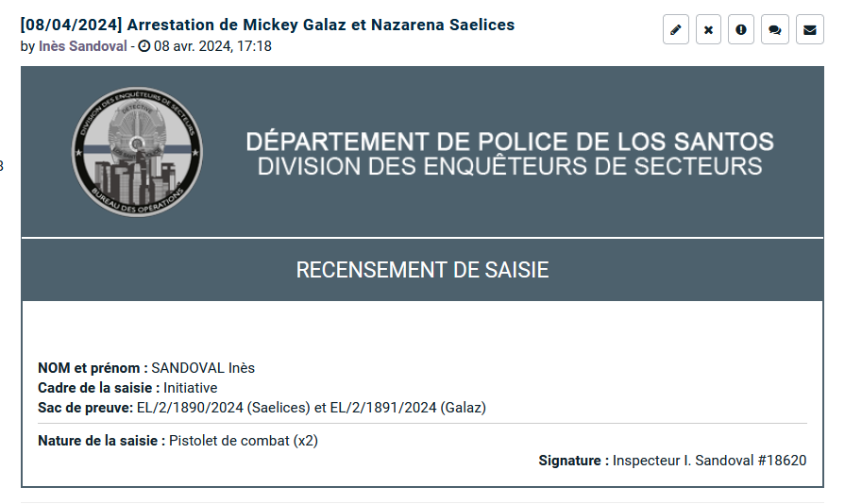The image size is (845, 504).
Task: Click evidence bag number EL/2/1891/2024 (Galaz)
Action: coord(408,408)
